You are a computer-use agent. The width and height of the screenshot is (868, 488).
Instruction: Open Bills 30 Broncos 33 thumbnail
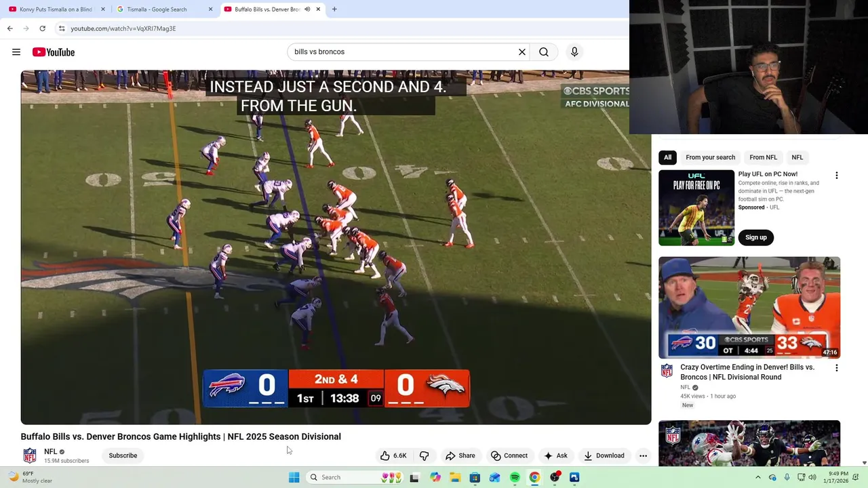point(749,307)
